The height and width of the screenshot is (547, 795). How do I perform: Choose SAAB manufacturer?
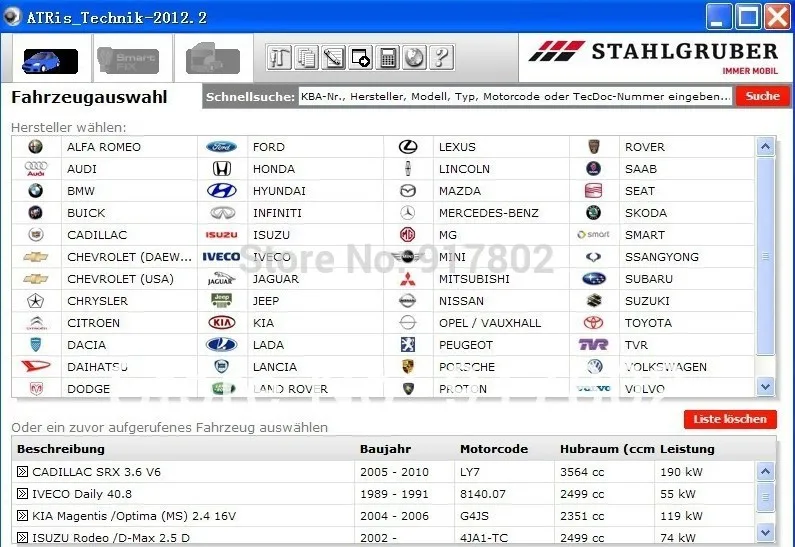click(641, 169)
